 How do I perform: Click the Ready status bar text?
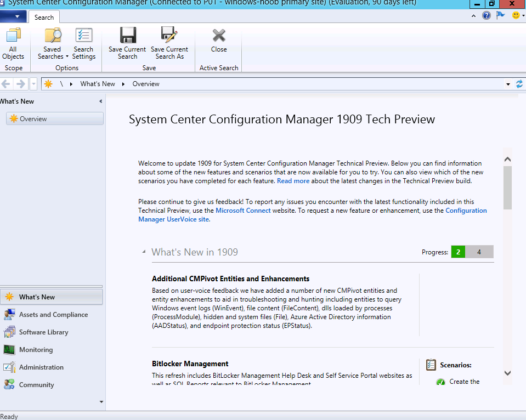coord(9,416)
